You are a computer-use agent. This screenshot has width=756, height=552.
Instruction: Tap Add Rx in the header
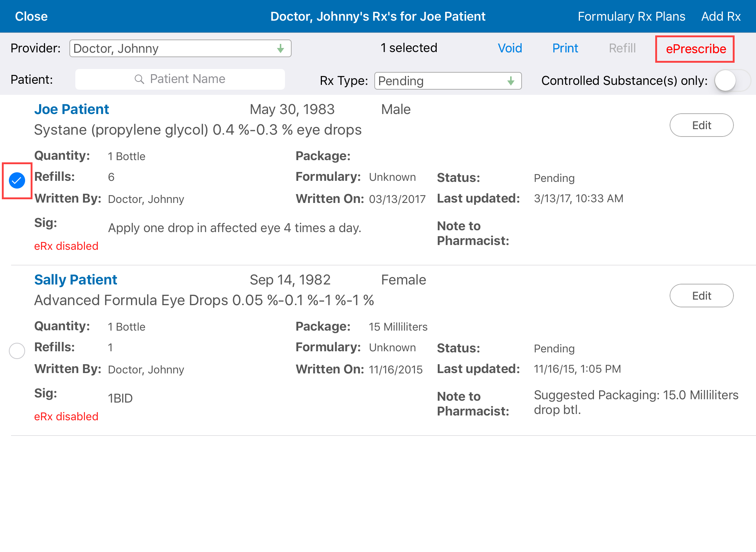click(x=721, y=17)
